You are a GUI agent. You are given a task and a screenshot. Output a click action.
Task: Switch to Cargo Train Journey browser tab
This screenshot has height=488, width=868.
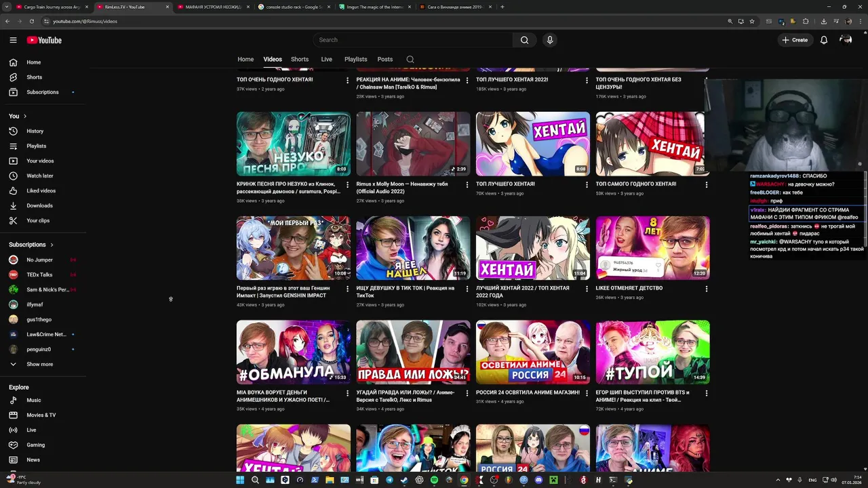point(52,7)
